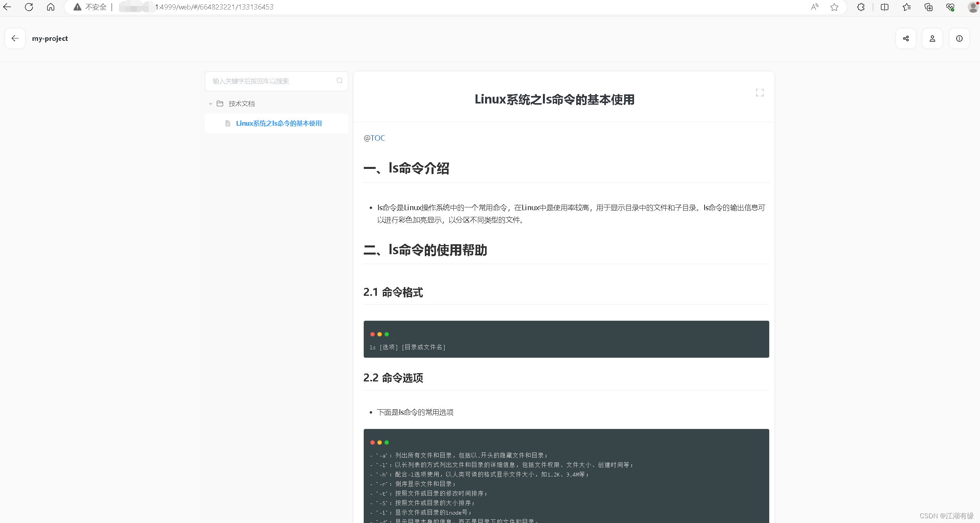The image size is (980, 523).
Task: Click heading 一、ls命令介绍
Action: pos(407,168)
